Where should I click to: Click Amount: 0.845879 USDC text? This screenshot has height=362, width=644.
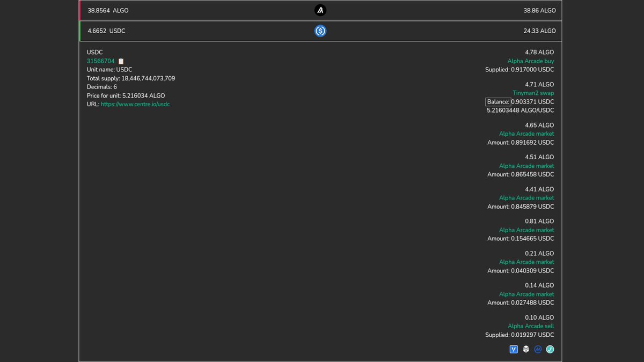(521, 206)
